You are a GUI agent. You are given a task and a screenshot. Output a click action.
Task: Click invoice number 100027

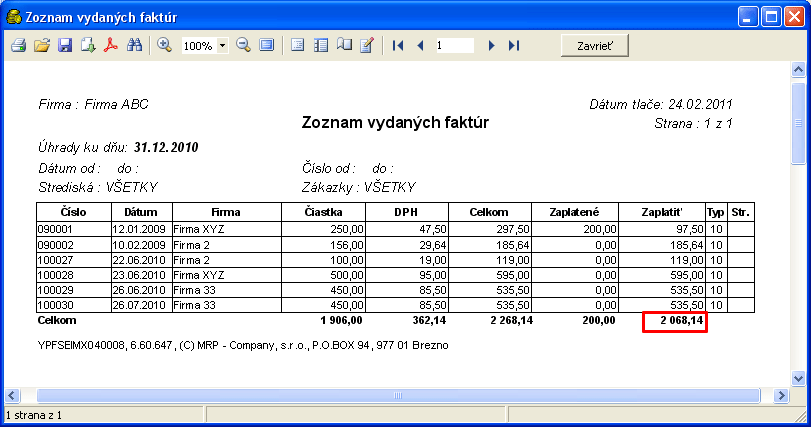[55, 260]
